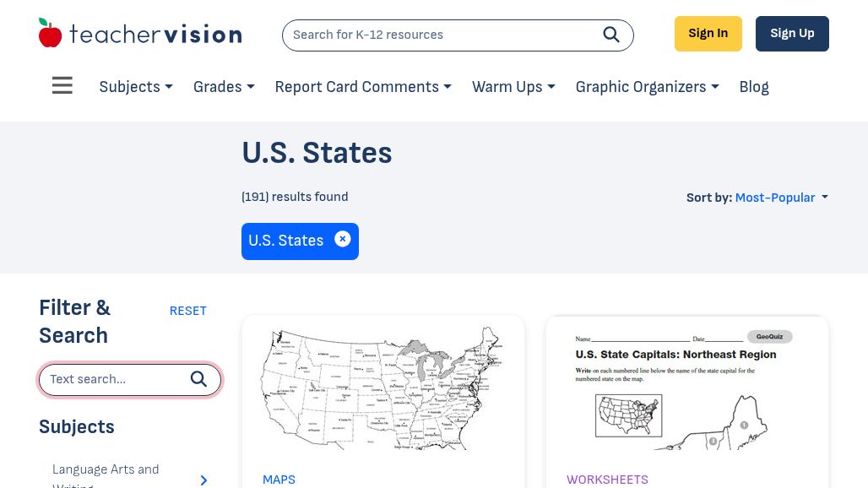
Task: Open the Grades dropdown menu
Action: (224, 87)
